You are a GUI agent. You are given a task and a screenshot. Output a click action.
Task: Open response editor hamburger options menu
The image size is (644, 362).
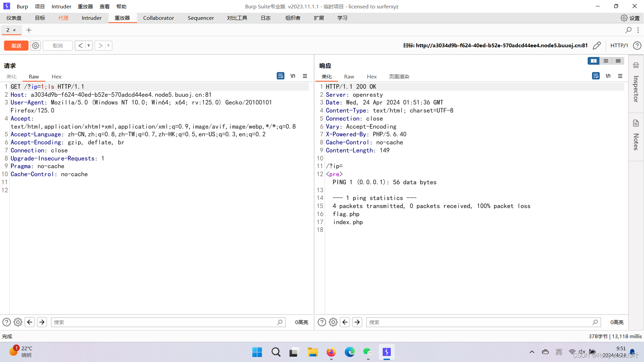point(620,76)
